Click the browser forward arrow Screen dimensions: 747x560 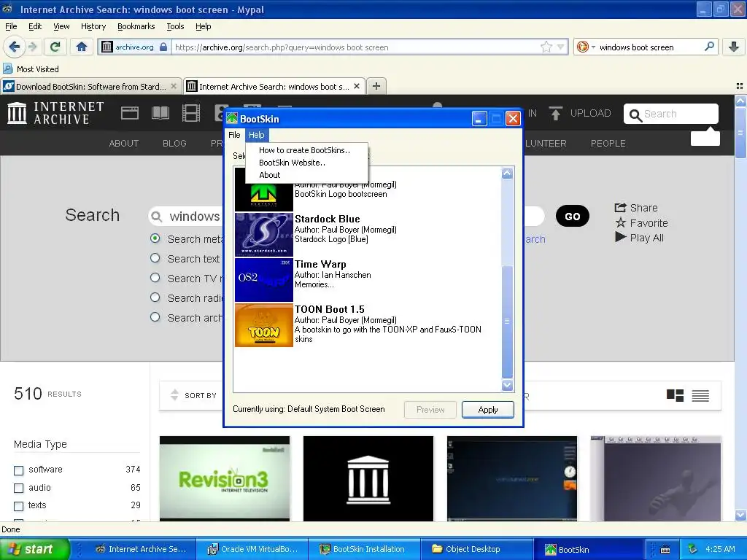point(32,47)
